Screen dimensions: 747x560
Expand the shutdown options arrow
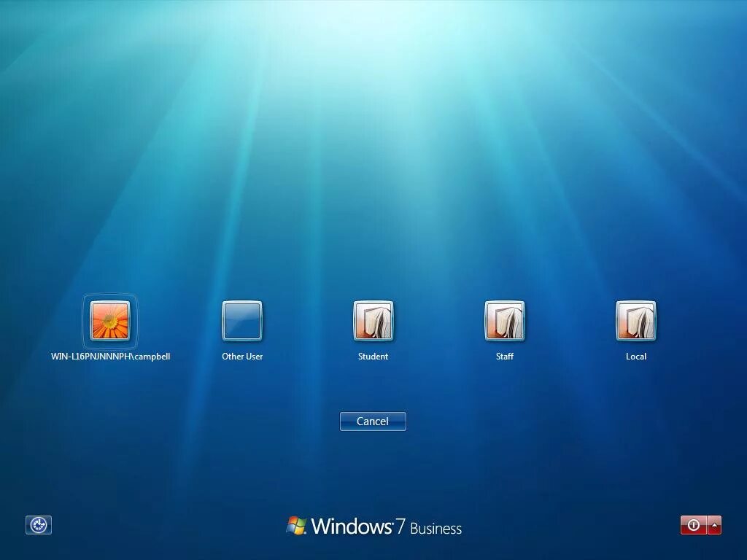click(x=715, y=525)
